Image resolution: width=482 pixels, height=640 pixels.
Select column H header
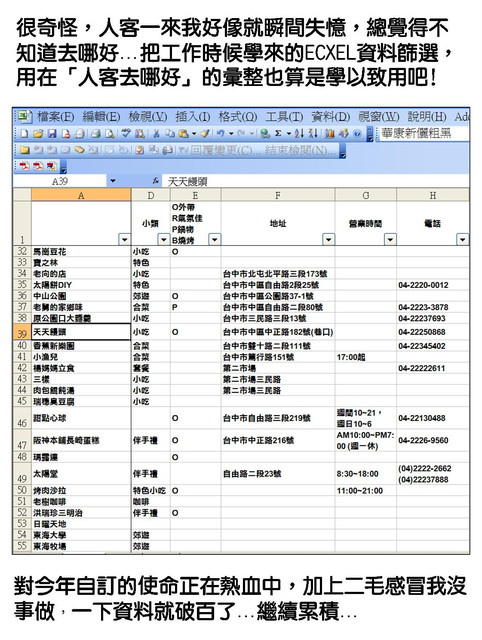pos(433,195)
